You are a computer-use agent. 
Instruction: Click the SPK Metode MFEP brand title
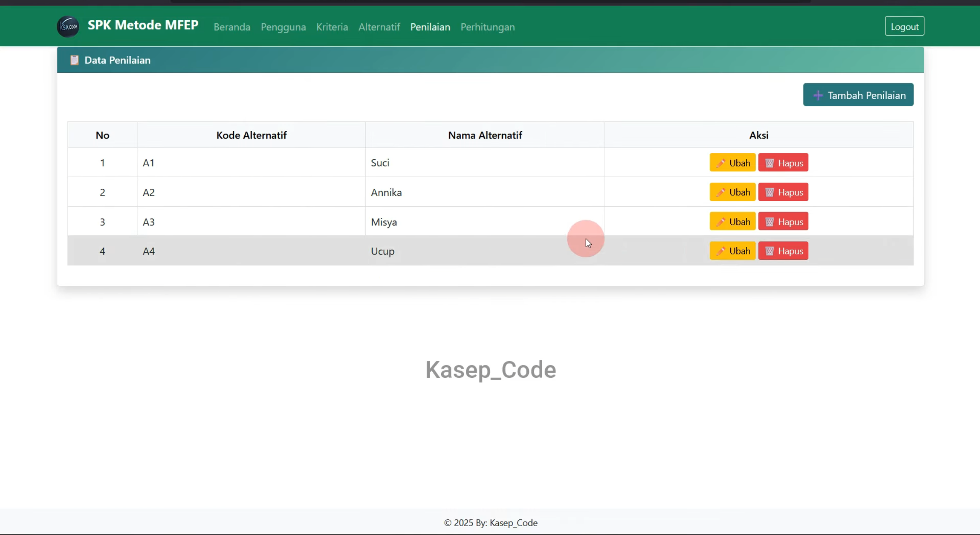(x=143, y=25)
